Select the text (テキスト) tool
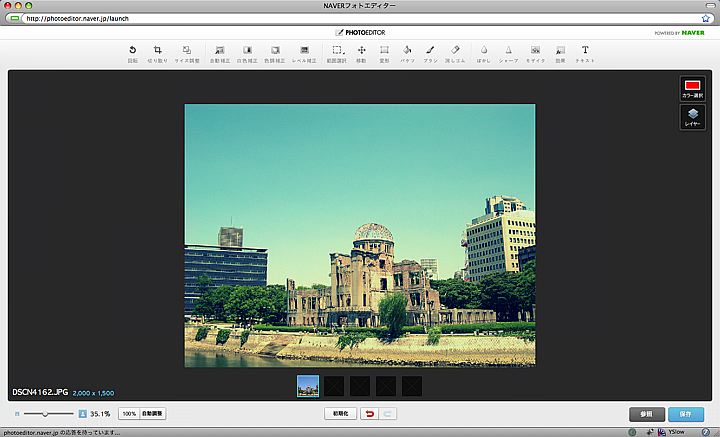This screenshot has width=720, height=437. 585,52
